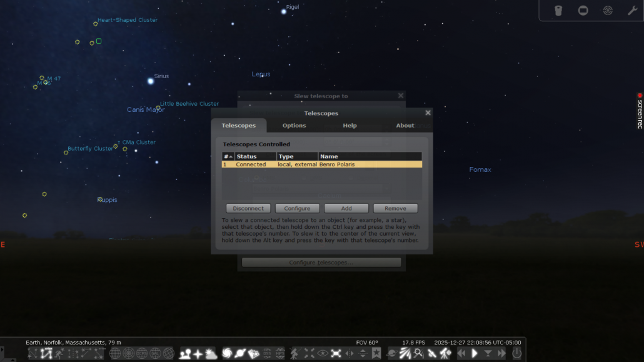
Task: Click the planet labels icon
Action: coord(240,354)
